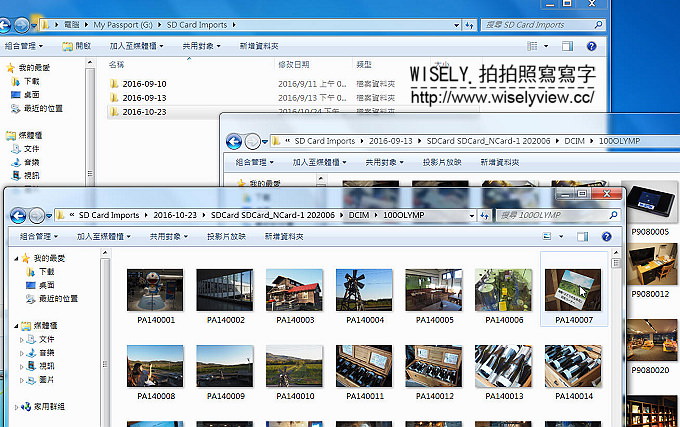Image resolution: width=680 pixels, height=427 pixels.
Task: Select thumbnail PA140006
Action: coord(503,290)
